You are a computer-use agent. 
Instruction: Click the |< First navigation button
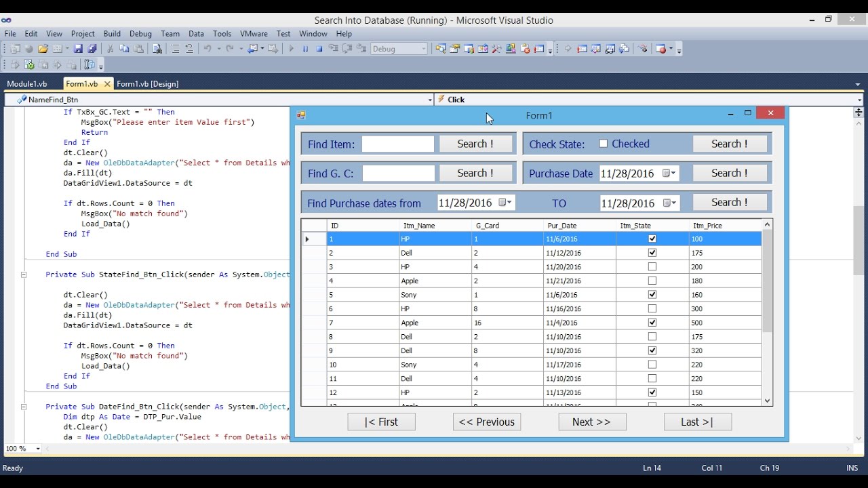tap(382, 422)
